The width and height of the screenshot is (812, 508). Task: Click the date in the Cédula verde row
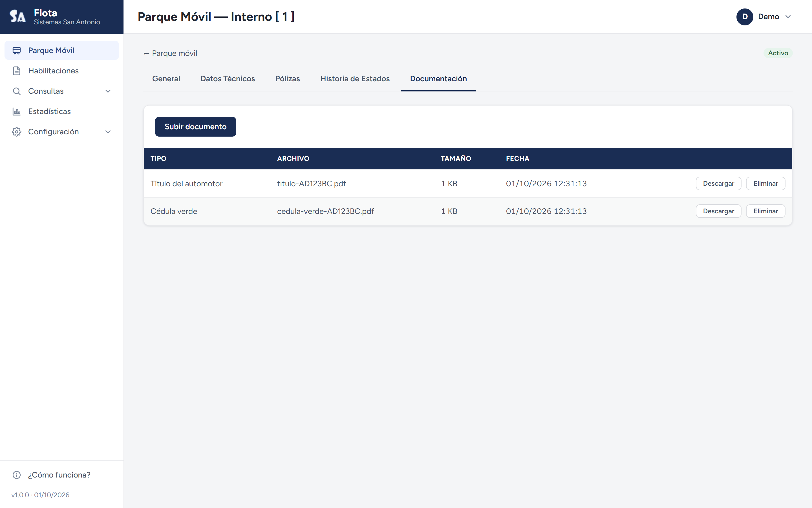click(x=546, y=211)
